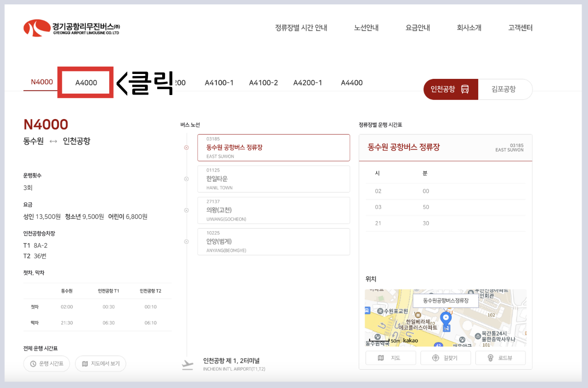Viewport: 588px width, 388px height.
Task: Click the bus icon next to 인천공항
Action: tap(465, 90)
